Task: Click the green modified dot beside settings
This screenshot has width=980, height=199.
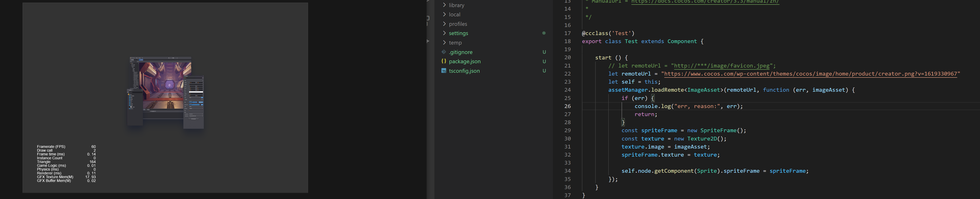Action: (x=544, y=33)
